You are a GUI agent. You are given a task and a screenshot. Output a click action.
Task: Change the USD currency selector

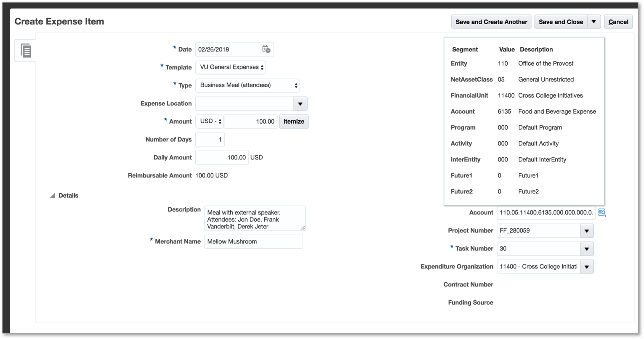[210, 122]
